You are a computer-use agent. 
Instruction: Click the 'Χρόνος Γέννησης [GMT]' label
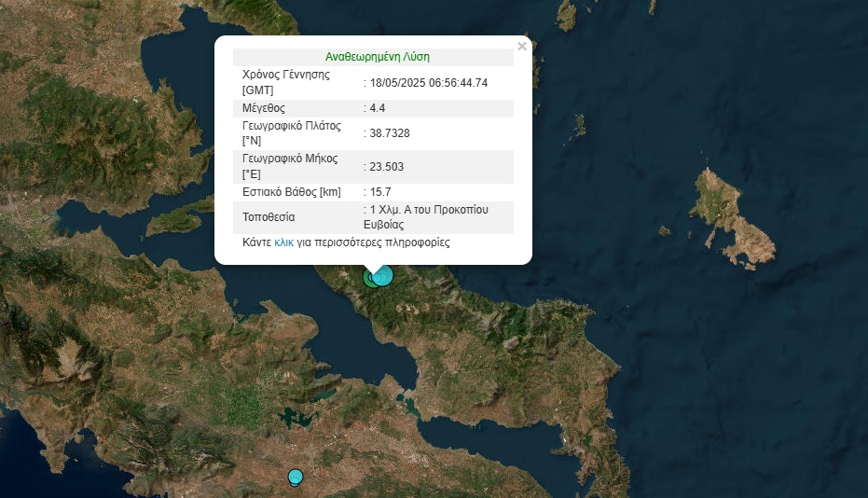286,83
